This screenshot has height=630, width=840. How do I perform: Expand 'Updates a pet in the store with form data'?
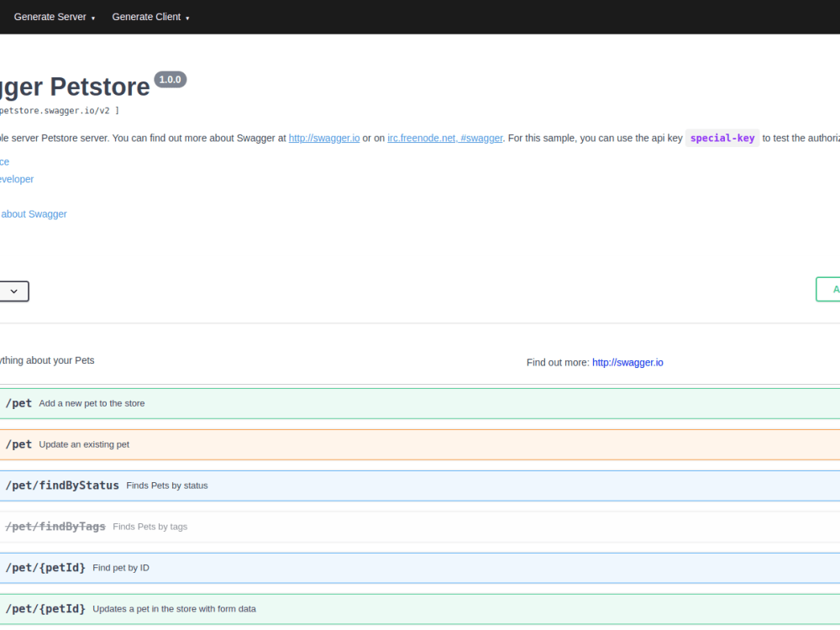coord(420,609)
